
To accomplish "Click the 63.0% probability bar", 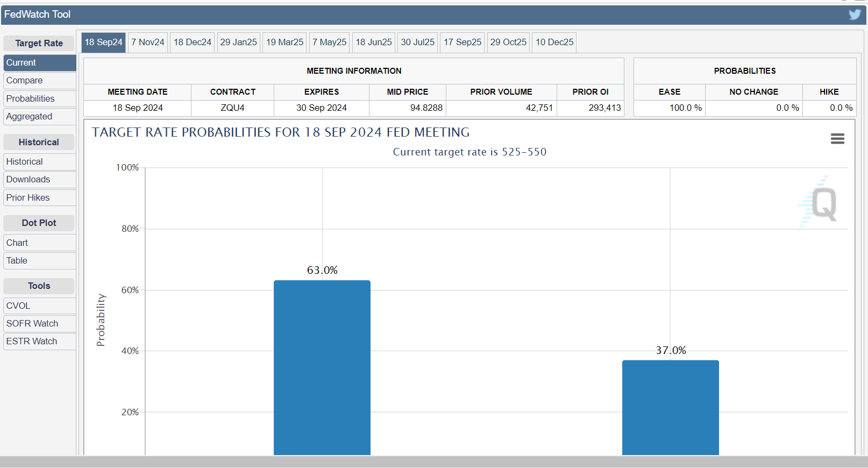I will (322, 368).
